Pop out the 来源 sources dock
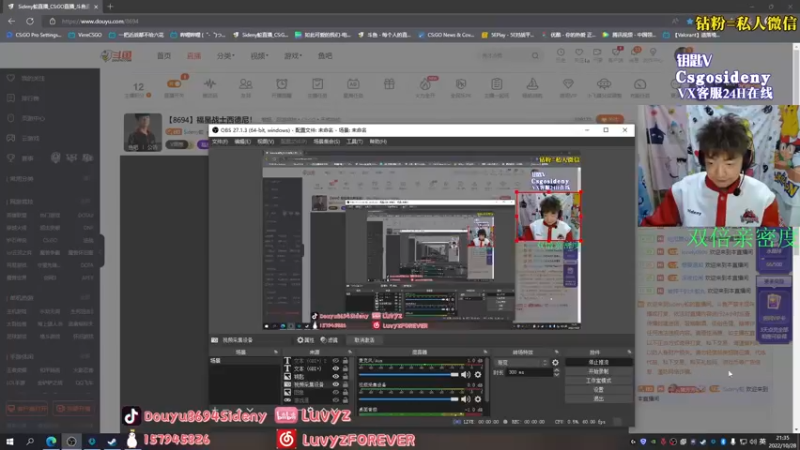The width and height of the screenshot is (800, 450). pyautogui.click(x=349, y=352)
